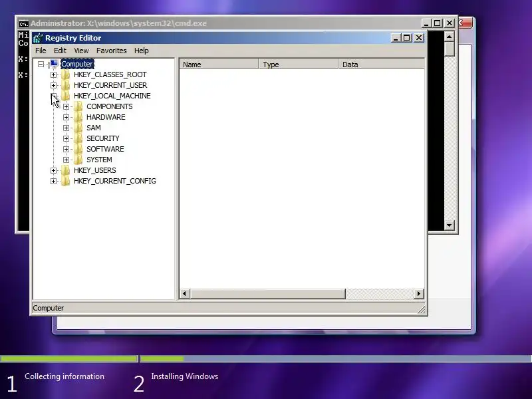The image size is (532, 399).
Task: Open the File menu
Action: 41,51
